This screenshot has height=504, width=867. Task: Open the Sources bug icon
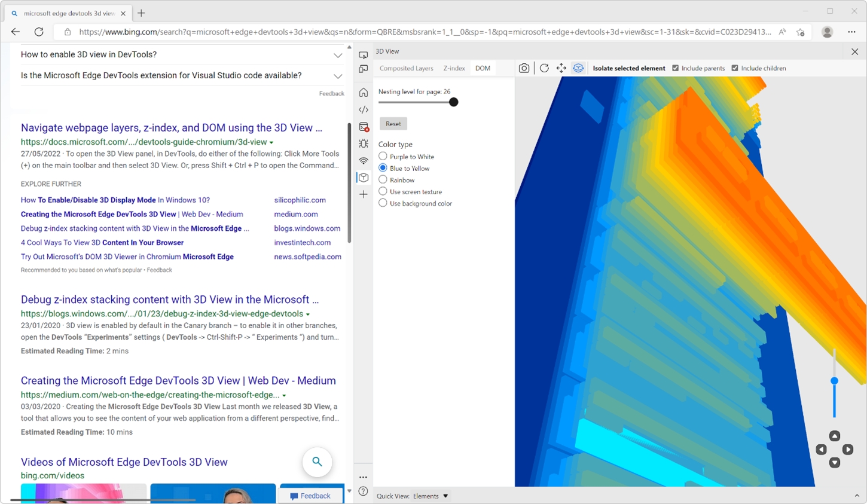(364, 143)
